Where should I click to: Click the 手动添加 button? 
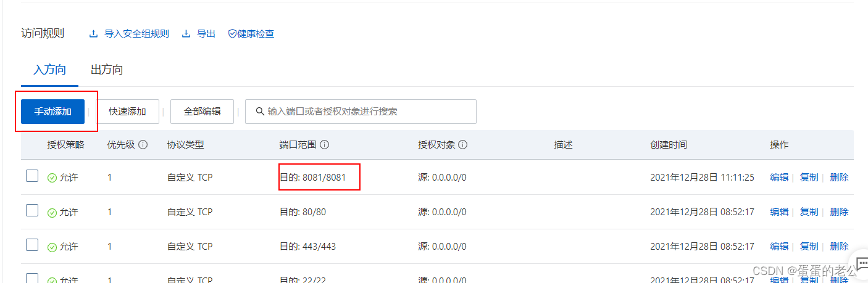[x=52, y=112]
